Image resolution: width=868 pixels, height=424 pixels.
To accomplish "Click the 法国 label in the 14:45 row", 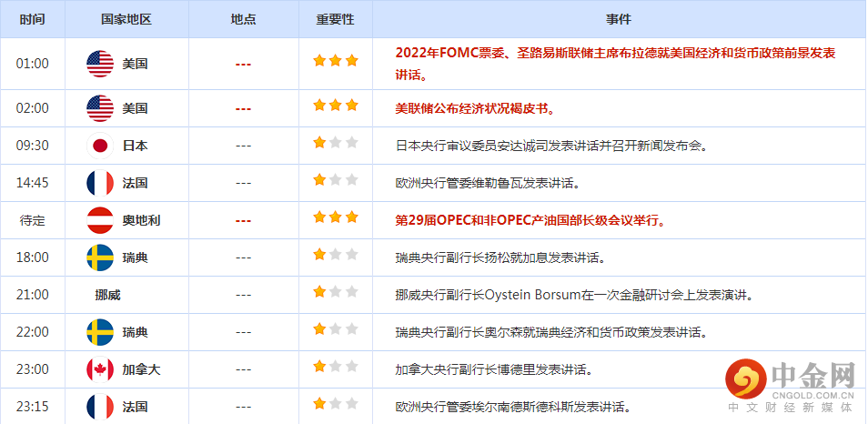I will (135, 183).
